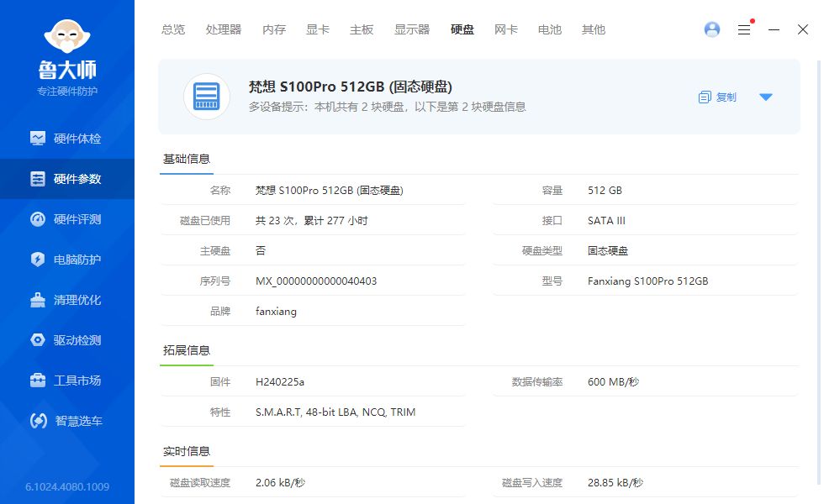824x504 pixels.
Task: Open the 清理优化 cleanup broom icon
Action: (x=38, y=300)
